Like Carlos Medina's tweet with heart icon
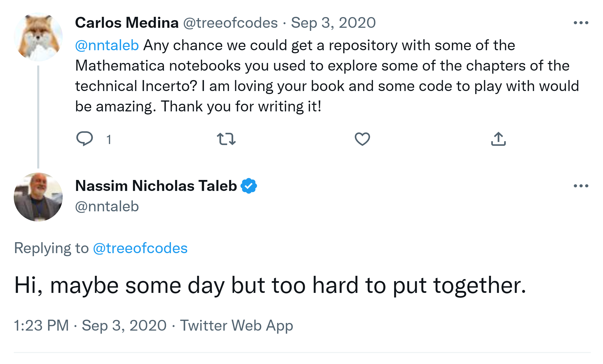 (362, 139)
